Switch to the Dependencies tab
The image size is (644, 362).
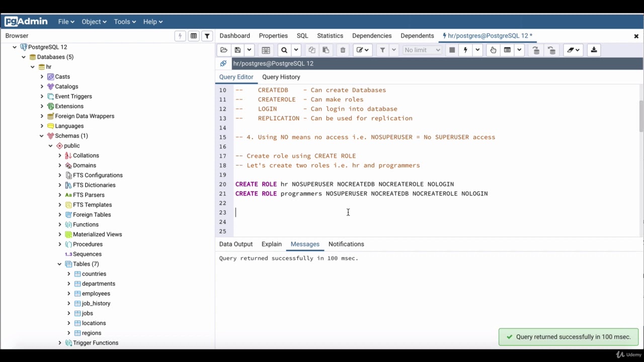coord(372,36)
